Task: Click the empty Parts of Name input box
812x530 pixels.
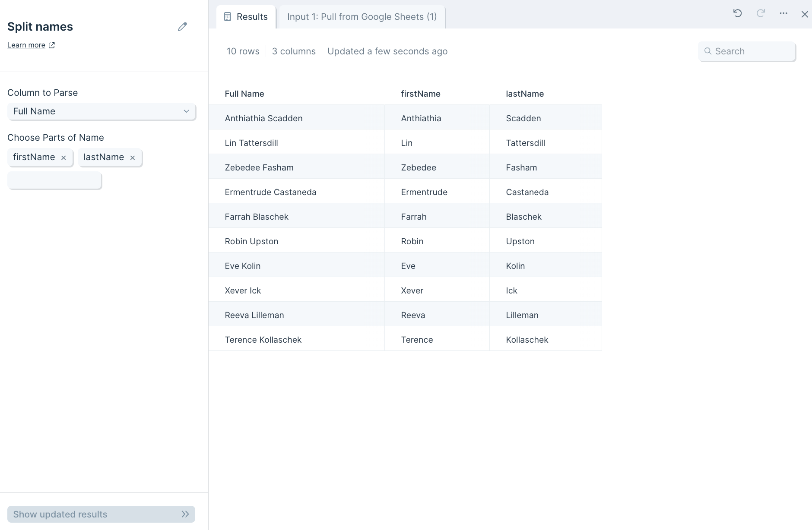Action: pos(54,180)
